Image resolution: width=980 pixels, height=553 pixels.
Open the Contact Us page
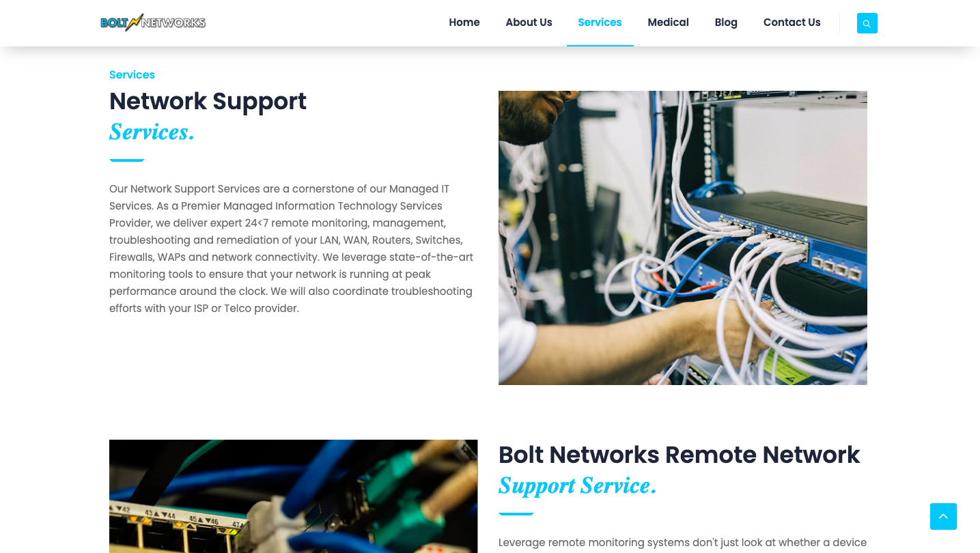coord(792,23)
